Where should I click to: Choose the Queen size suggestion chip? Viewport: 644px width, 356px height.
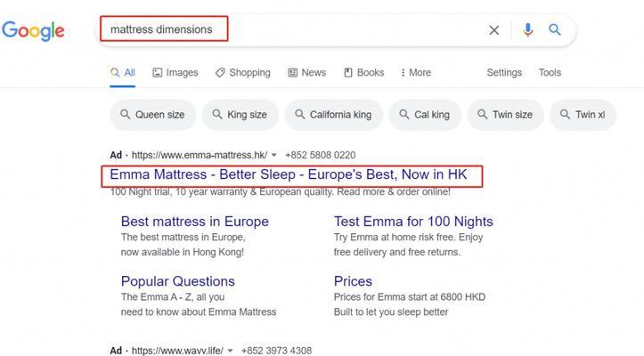coord(153,115)
